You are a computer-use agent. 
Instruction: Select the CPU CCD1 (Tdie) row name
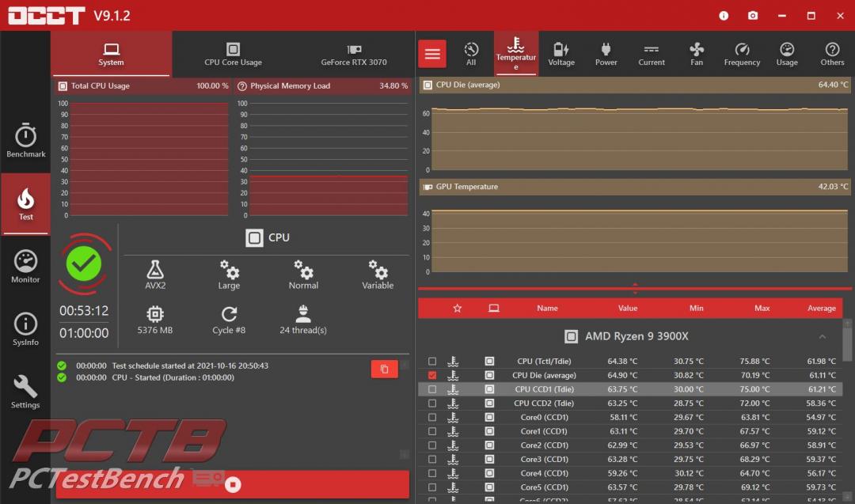coord(544,389)
